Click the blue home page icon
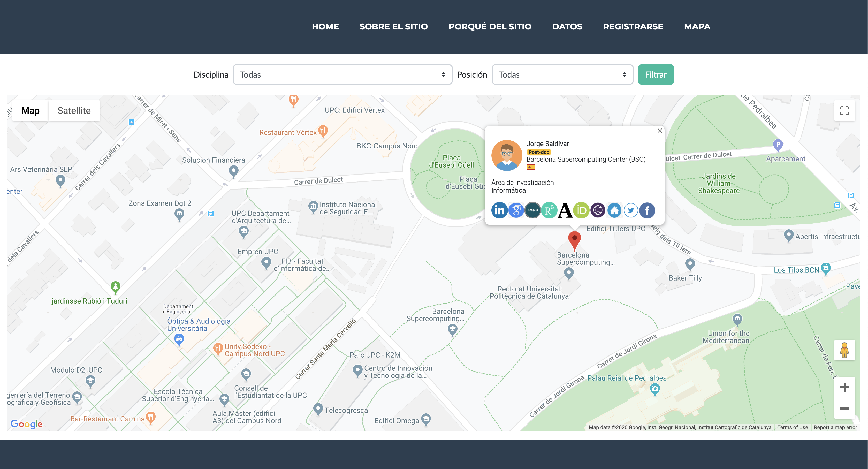This screenshot has height=469, width=868. click(x=614, y=210)
